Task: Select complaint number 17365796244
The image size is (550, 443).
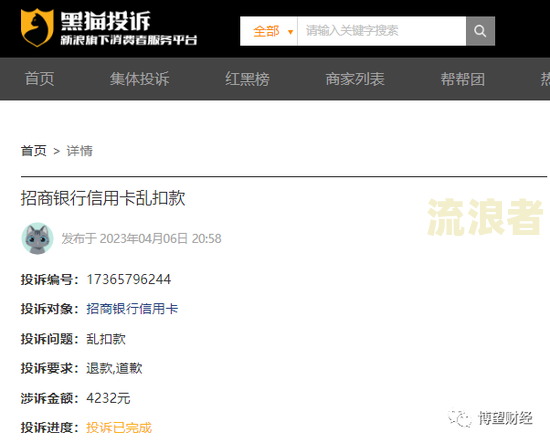Action: click(128, 280)
